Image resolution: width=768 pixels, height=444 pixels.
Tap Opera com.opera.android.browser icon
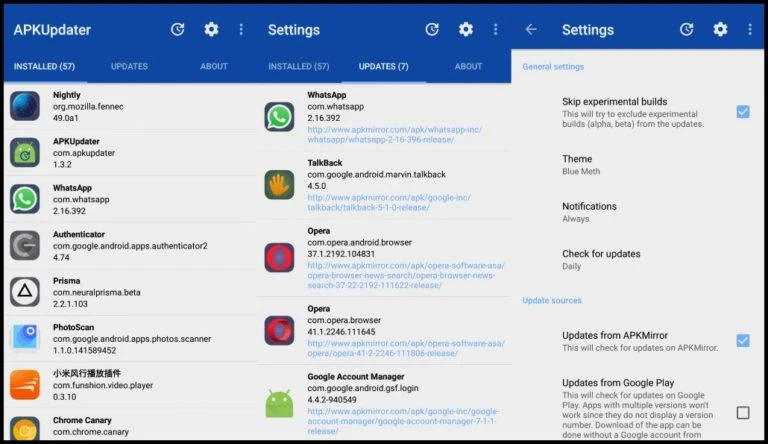pos(279,258)
